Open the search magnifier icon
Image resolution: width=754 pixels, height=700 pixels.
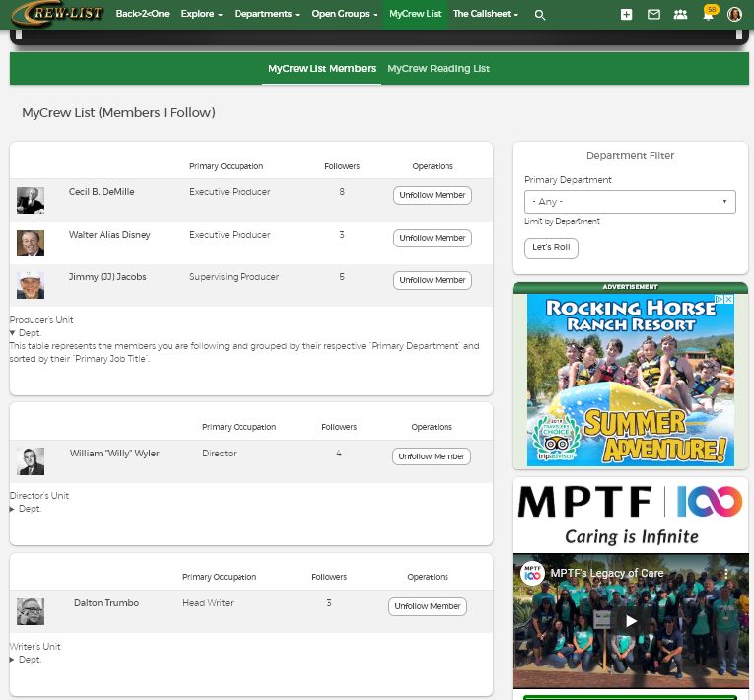pos(540,15)
